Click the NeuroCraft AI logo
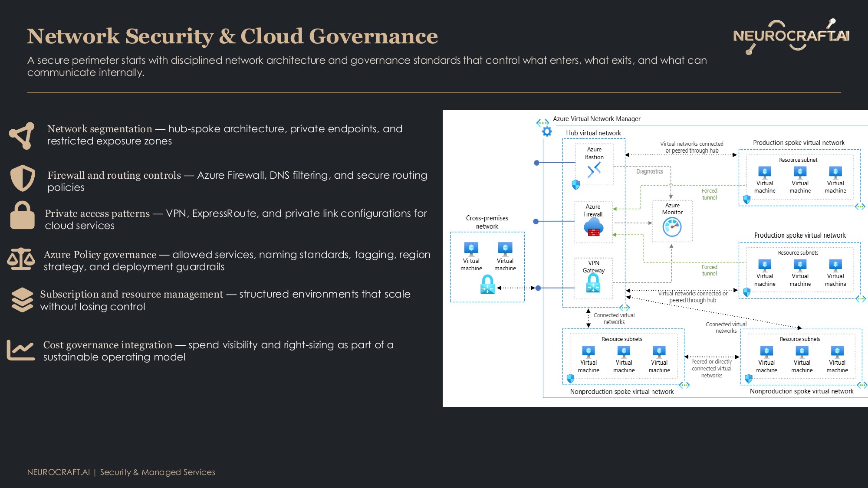The width and height of the screenshot is (868, 488). [791, 36]
